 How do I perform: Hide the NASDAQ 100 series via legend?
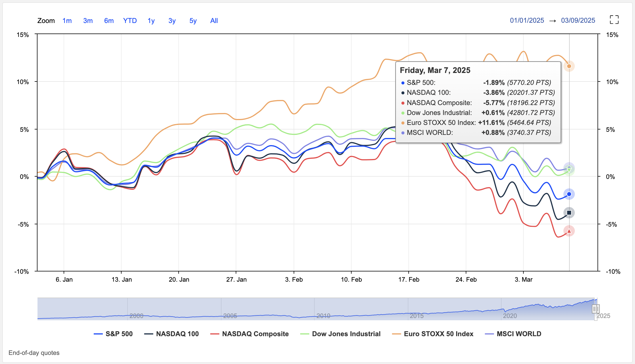(x=177, y=334)
